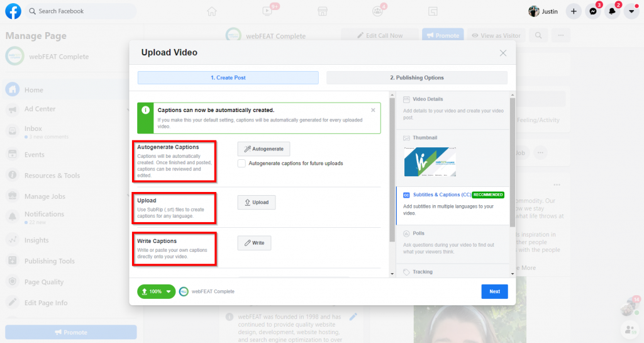Close the Upload Video dialog
The height and width of the screenshot is (343, 644).
point(503,53)
